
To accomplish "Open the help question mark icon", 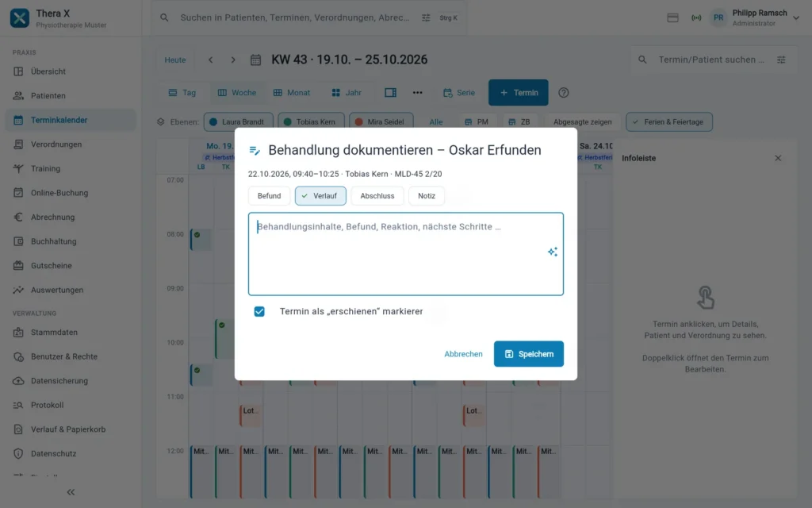I will [x=564, y=93].
